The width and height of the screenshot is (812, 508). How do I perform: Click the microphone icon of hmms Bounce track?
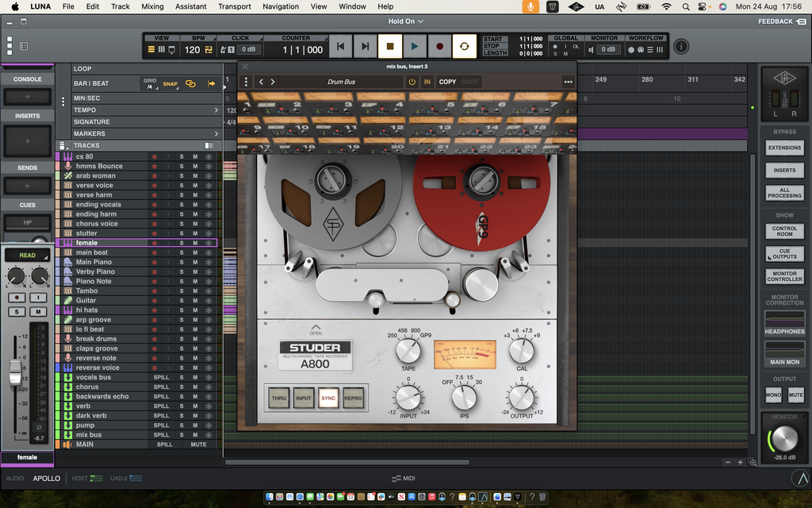68,166
